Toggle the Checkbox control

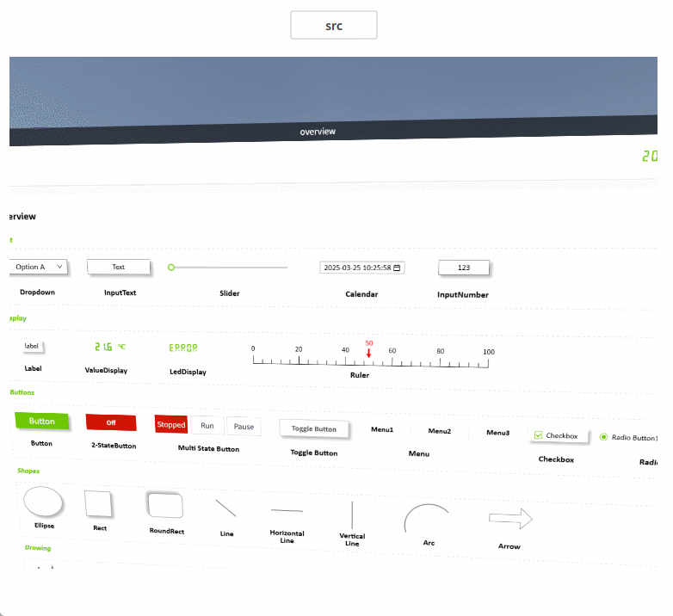click(x=539, y=435)
